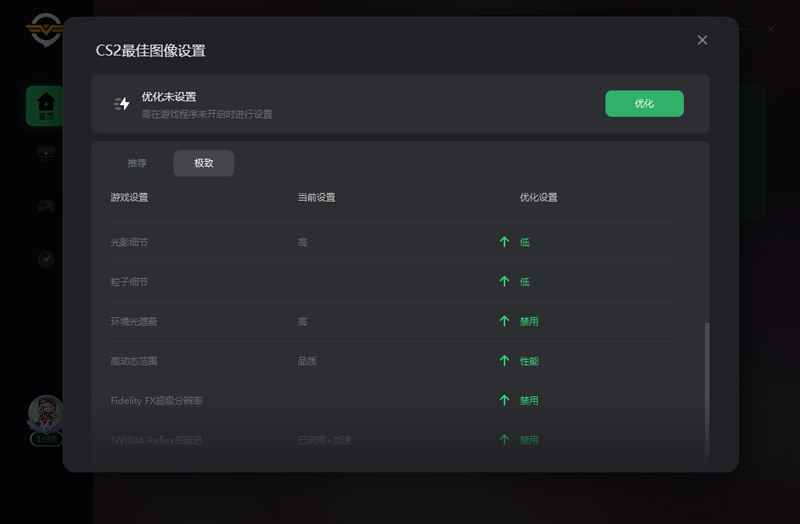The width and height of the screenshot is (800, 524).
Task: Select the 极致 tab
Action: click(204, 163)
